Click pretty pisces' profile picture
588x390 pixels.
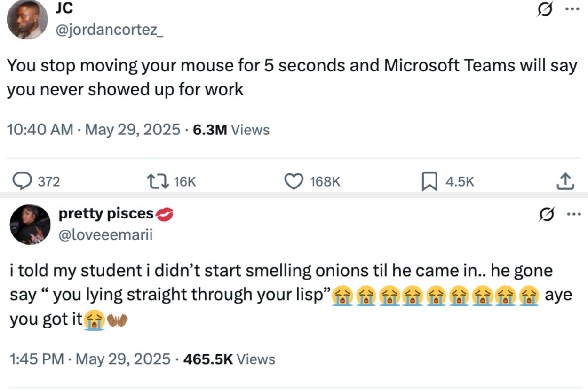coord(29,225)
